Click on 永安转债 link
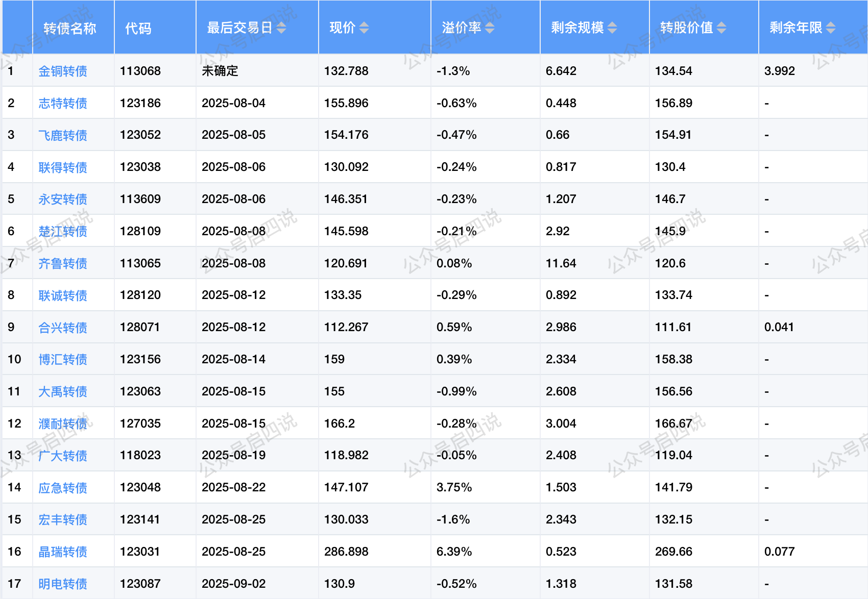The height and width of the screenshot is (599, 868). click(x=63, y=199)
